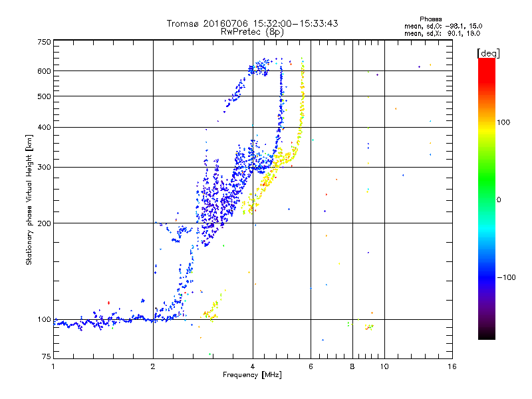Click the x-axis tick label "4"

point(253,366)
